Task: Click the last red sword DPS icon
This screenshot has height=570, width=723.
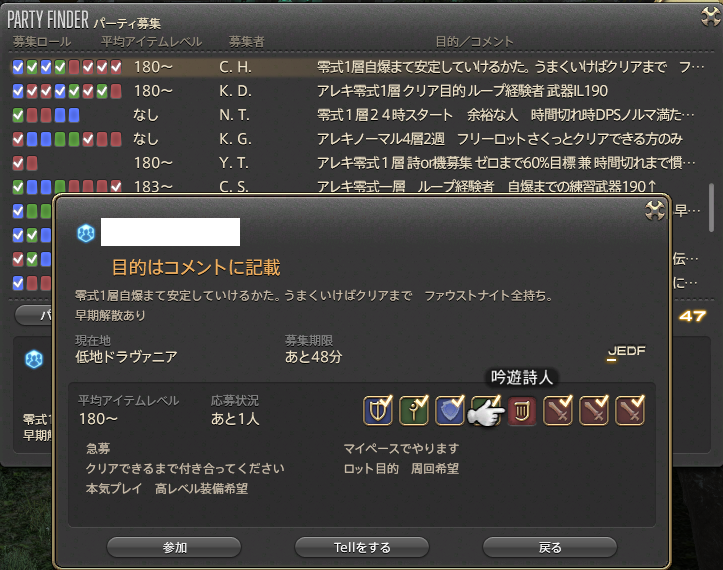Action: (x=629, y=410)
